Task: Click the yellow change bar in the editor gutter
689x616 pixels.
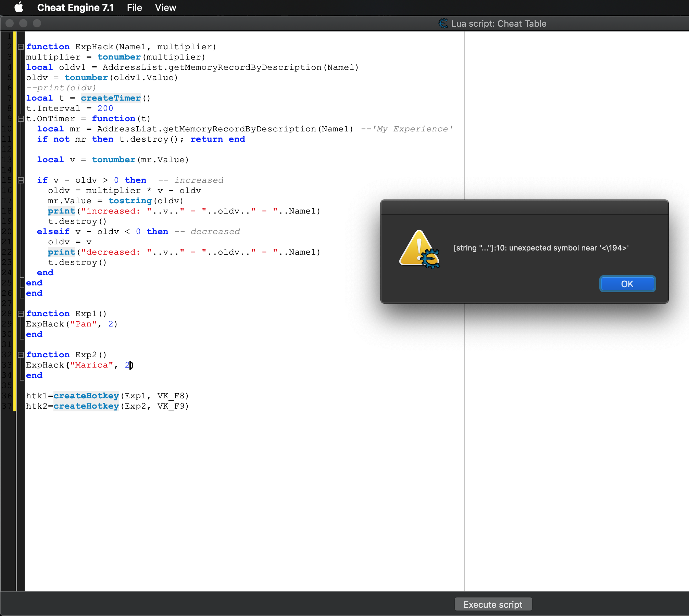Action: tap(14, 222)
